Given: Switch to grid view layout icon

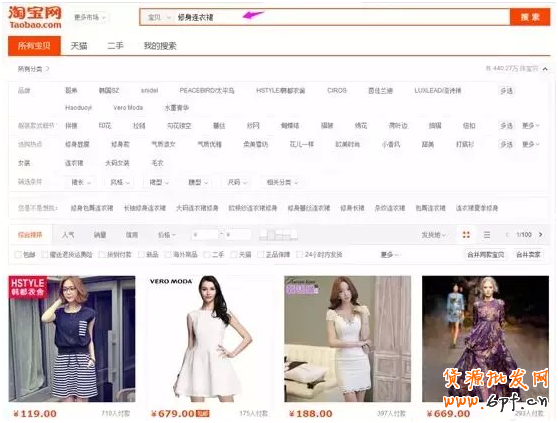Looking at the screenshot, I should [466, 235].
